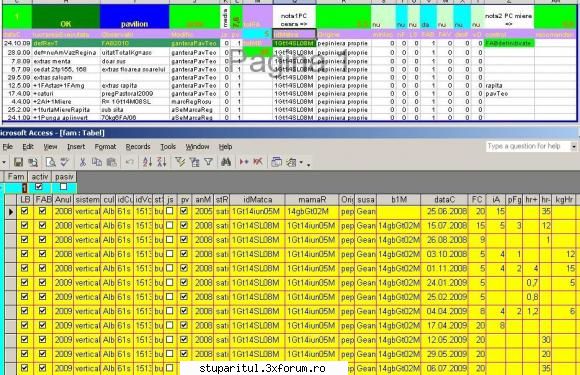
Task: Click the 17.04.2009 date cell
Action: pos(444,325)
